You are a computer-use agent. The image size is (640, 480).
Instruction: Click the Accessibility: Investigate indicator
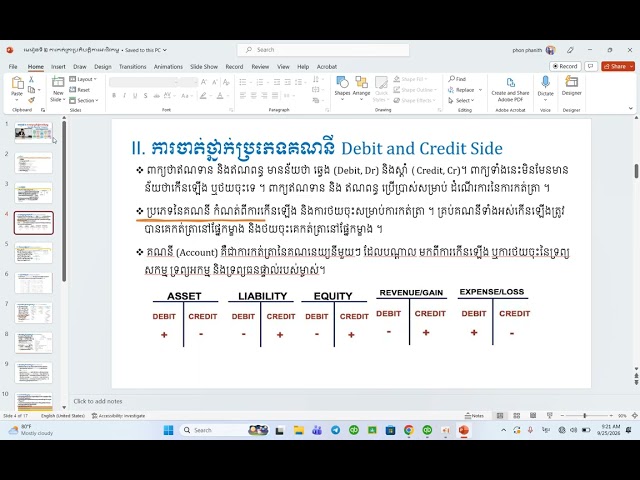click(x=118, y=416)
